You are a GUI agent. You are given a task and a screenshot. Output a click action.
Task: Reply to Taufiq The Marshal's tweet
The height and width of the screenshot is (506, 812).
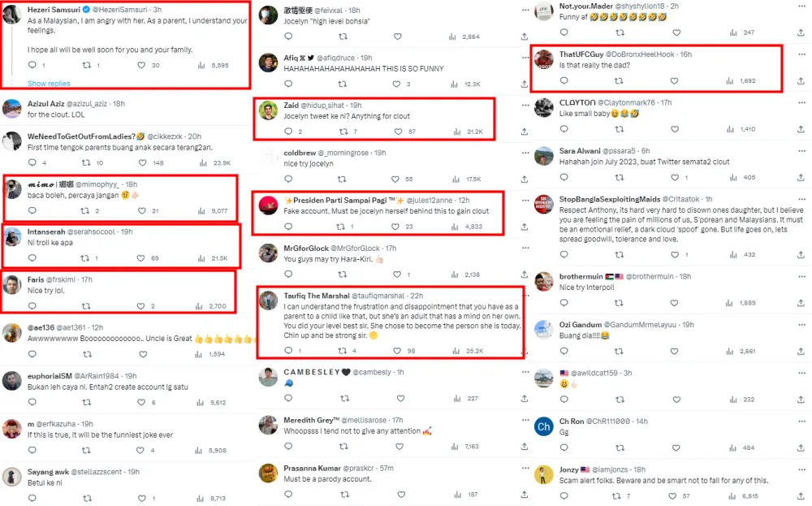(x=288, y=351)
